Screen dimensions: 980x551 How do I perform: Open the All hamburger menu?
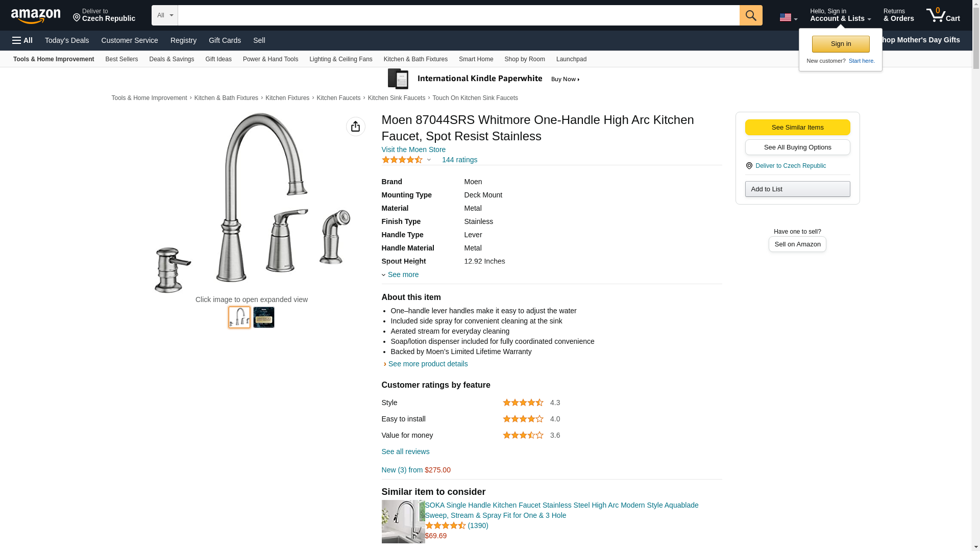[22, 40]
